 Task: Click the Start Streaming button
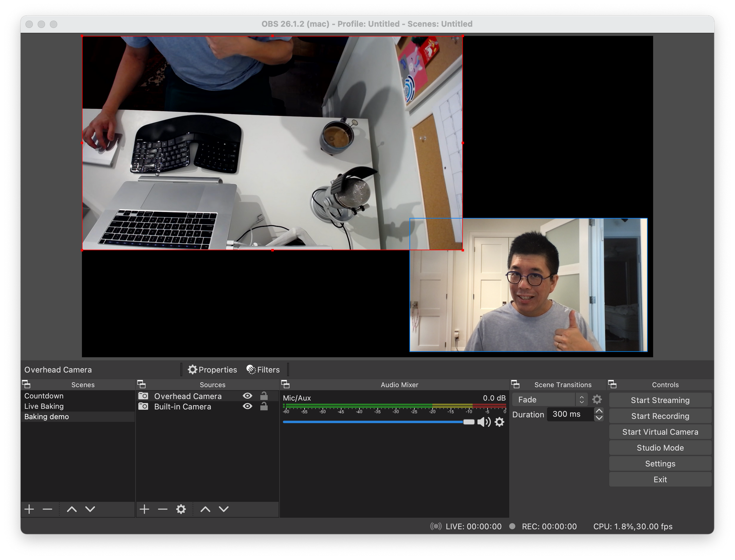point(659,399)
